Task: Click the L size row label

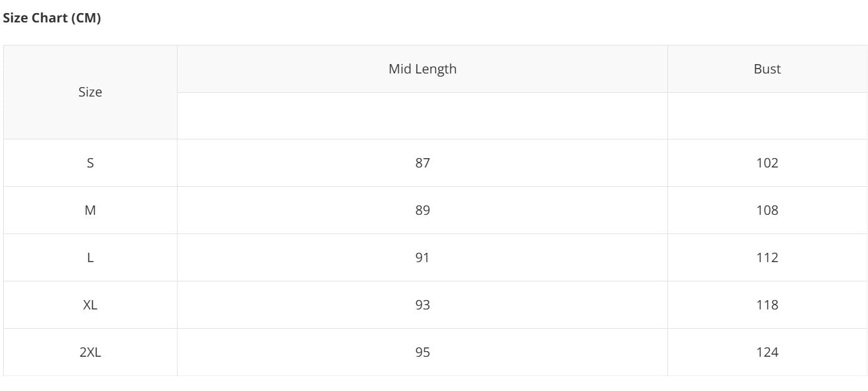Action: point(90,258)
